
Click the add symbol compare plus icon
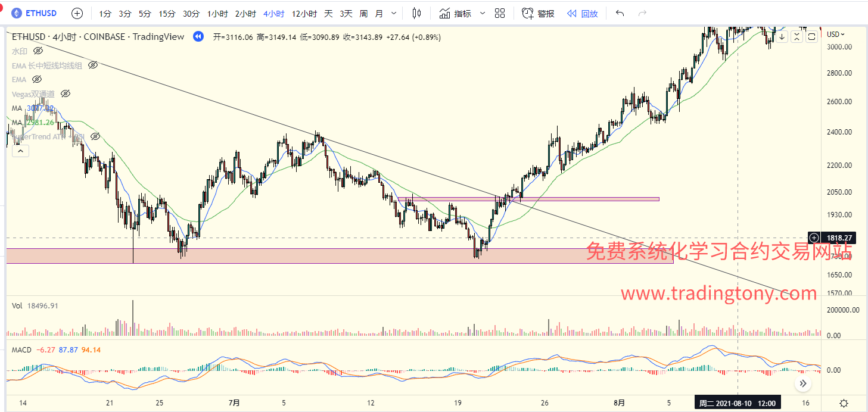(x=77, y=13)
